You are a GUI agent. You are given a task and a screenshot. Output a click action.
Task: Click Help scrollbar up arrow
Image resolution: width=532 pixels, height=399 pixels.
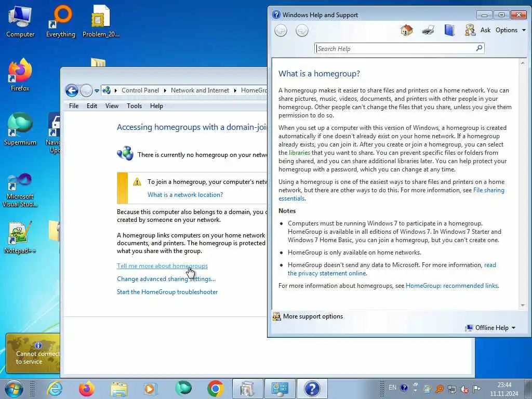click(523, 63)
